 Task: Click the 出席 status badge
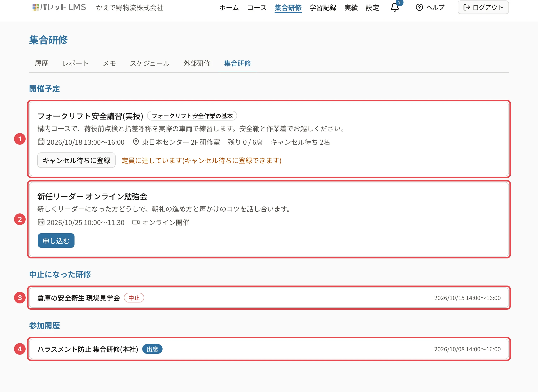[152, 349]
